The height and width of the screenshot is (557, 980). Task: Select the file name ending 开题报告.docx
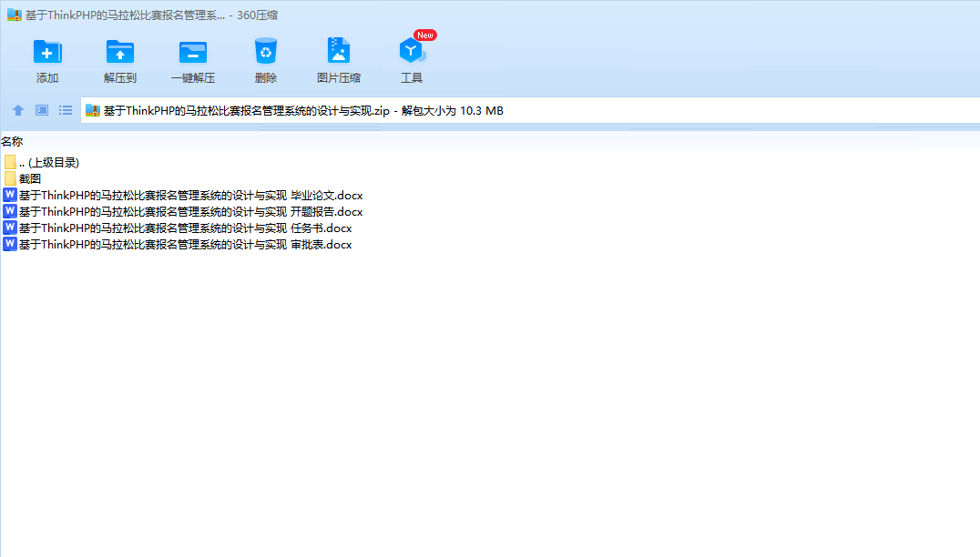tap(190, 212)
